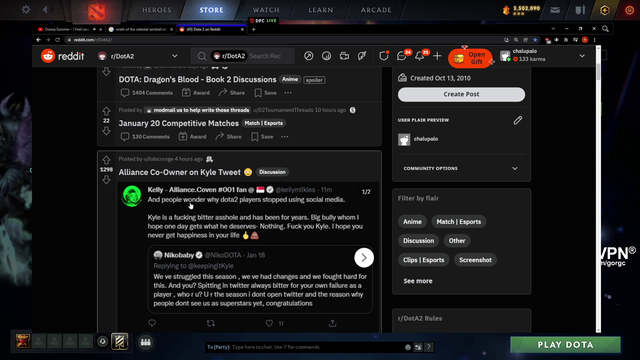Screen dimensions: 640x360
Task: Click the party chat input field
Action: pyautogui.click(x=305, y=347)
